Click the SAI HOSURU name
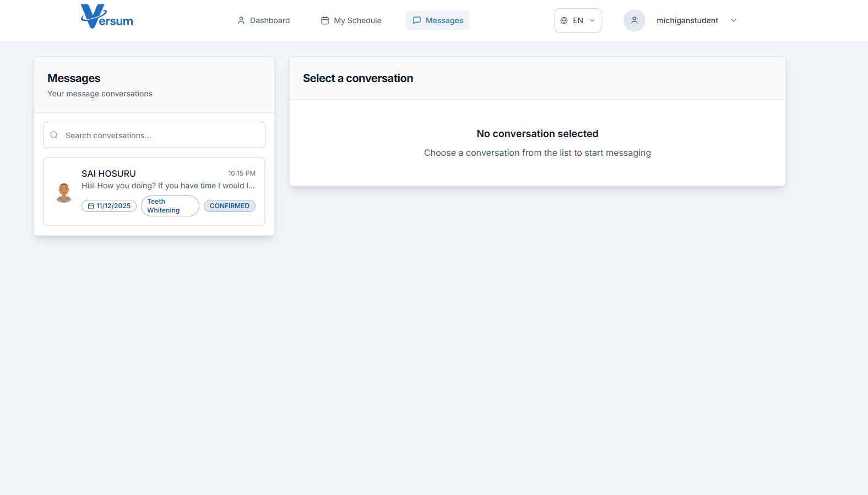 pyautogui.click(x=109, y=173)
